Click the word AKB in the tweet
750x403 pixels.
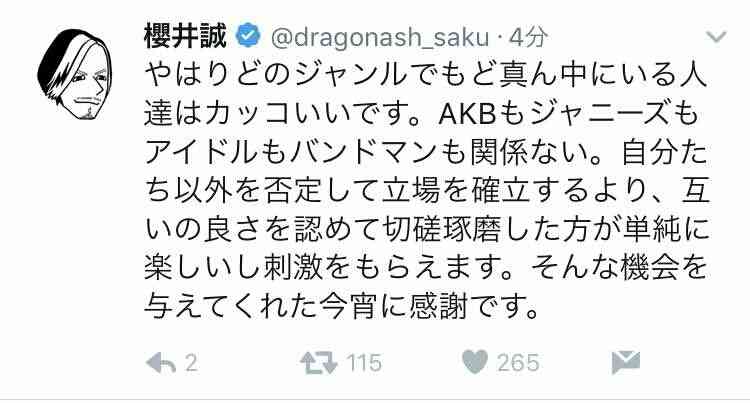466,115
